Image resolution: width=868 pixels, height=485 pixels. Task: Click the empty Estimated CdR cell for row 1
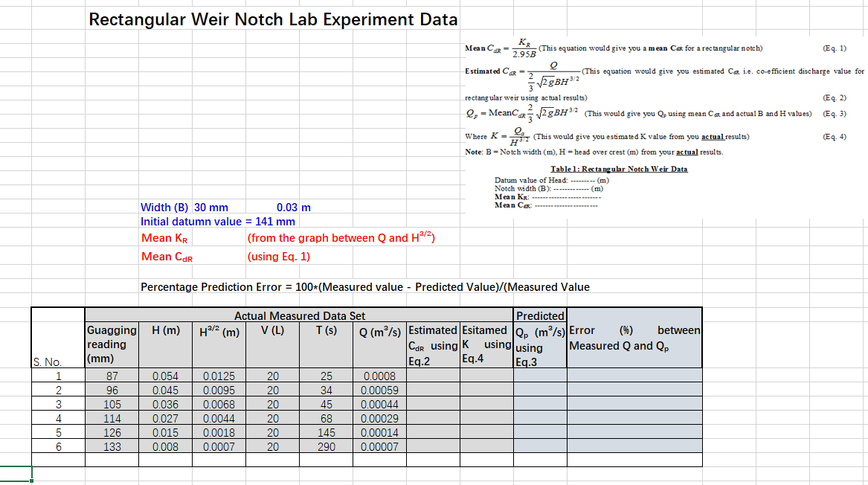coord(433,376)
